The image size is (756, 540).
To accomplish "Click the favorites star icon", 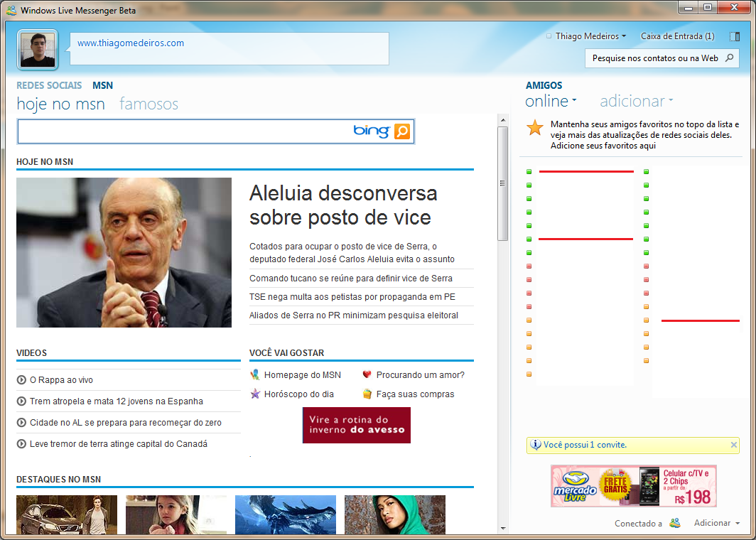I will coord(535,128).
